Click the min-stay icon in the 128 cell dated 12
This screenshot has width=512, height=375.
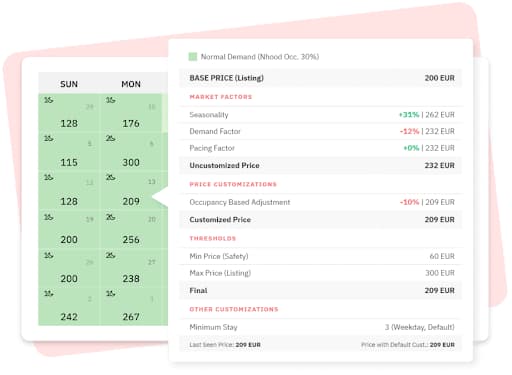point(49,178)
